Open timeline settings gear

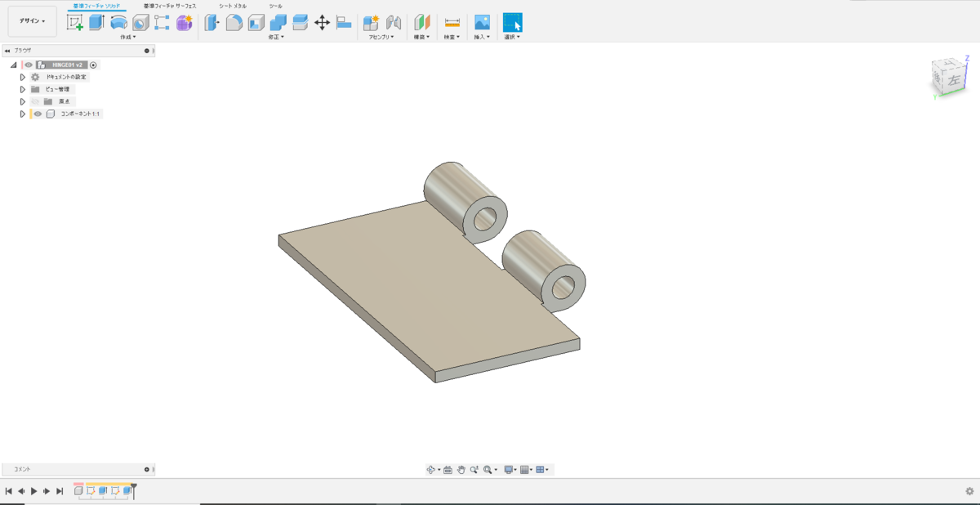tap(969, 491)
